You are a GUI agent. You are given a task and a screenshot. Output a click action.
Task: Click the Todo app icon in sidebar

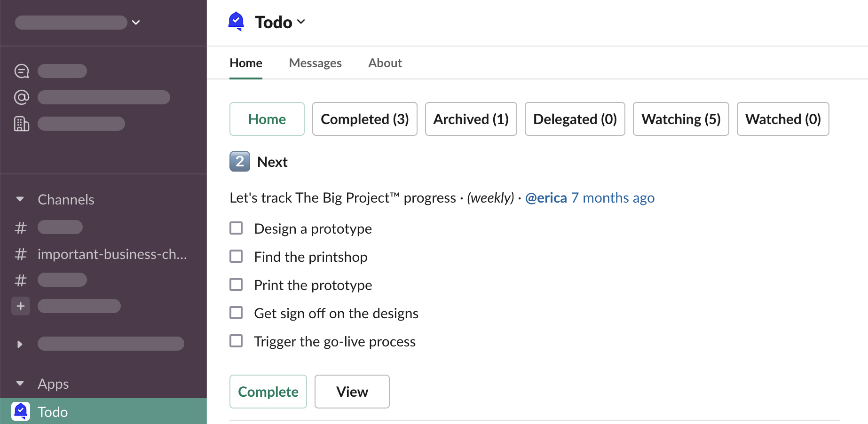(21, 411)
